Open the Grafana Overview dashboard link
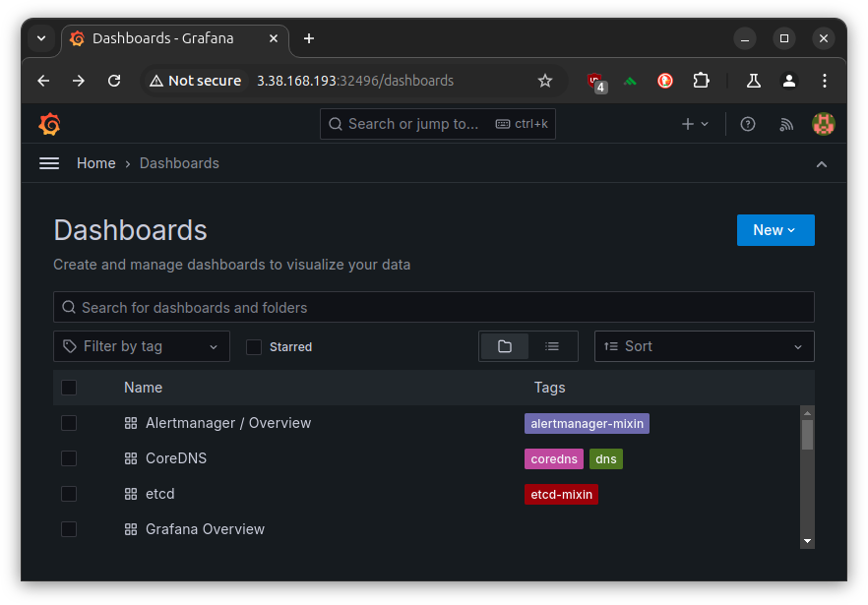Viewport: 868px width, 605px height. (205, 529)
